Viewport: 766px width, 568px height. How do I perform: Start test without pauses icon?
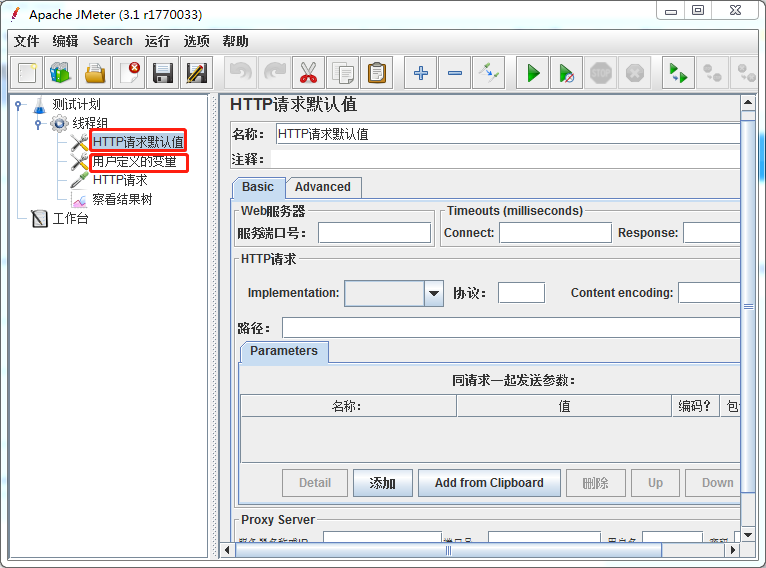pos(567,73)
